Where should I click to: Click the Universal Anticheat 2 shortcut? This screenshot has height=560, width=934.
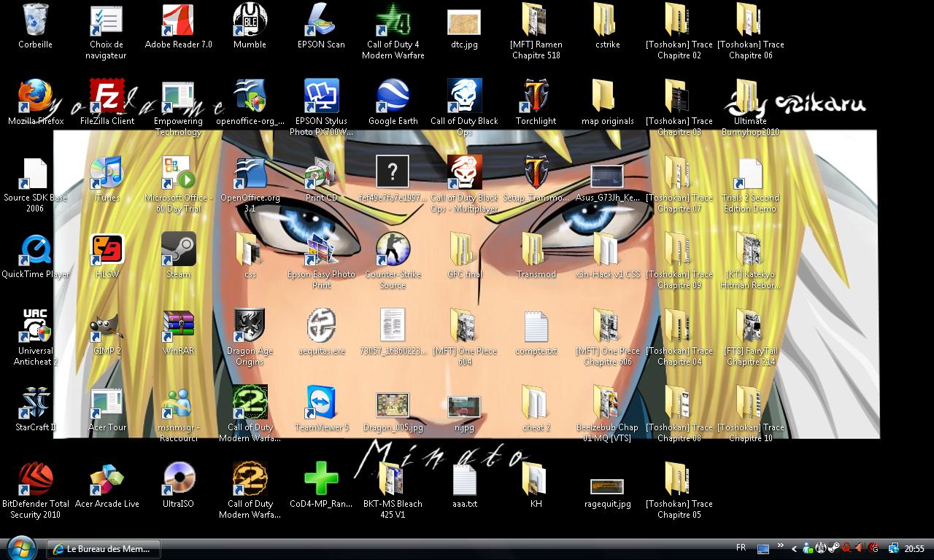point(35,326)
